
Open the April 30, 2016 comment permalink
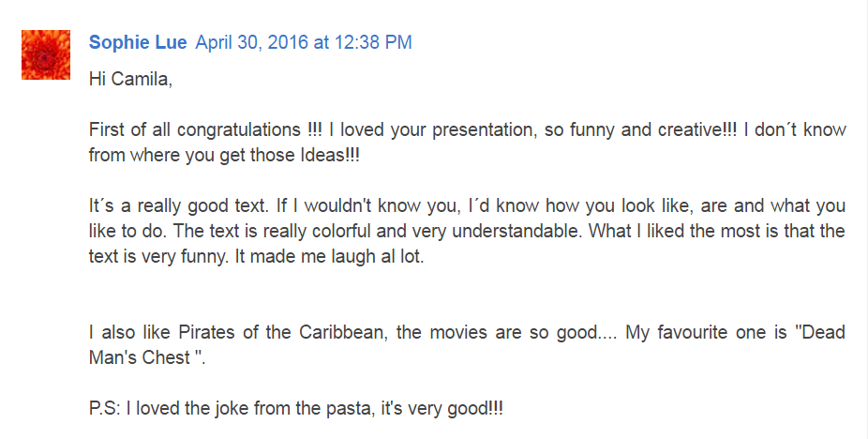click(x=304, y=43)
